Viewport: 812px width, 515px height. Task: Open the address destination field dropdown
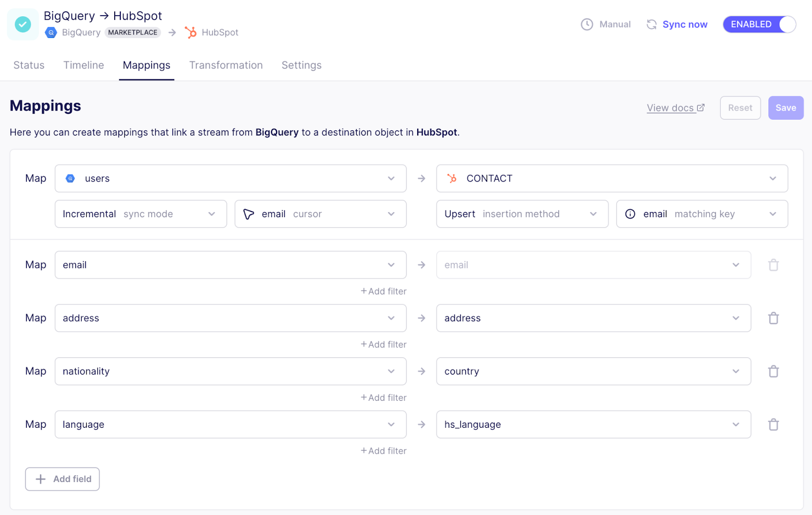coord(593,318)
